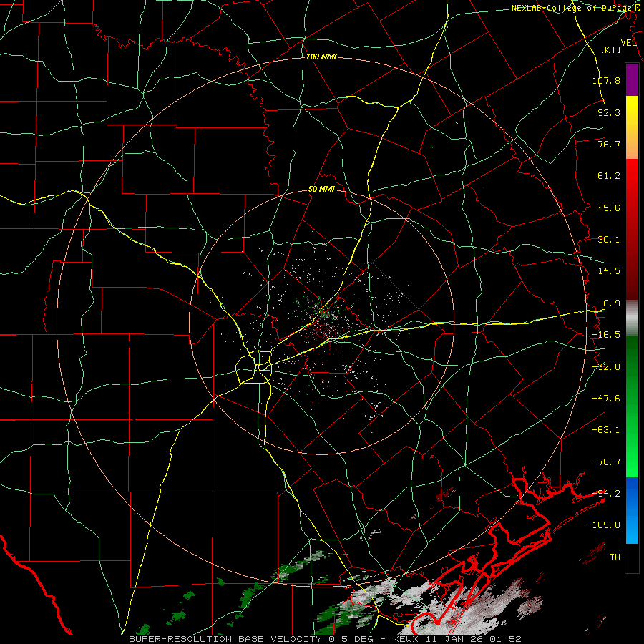Viewport: 644px width, 644px height.
Task: Click the 14.5 velocity scale value
Action: pyautogui.click(x=609, y=270)
